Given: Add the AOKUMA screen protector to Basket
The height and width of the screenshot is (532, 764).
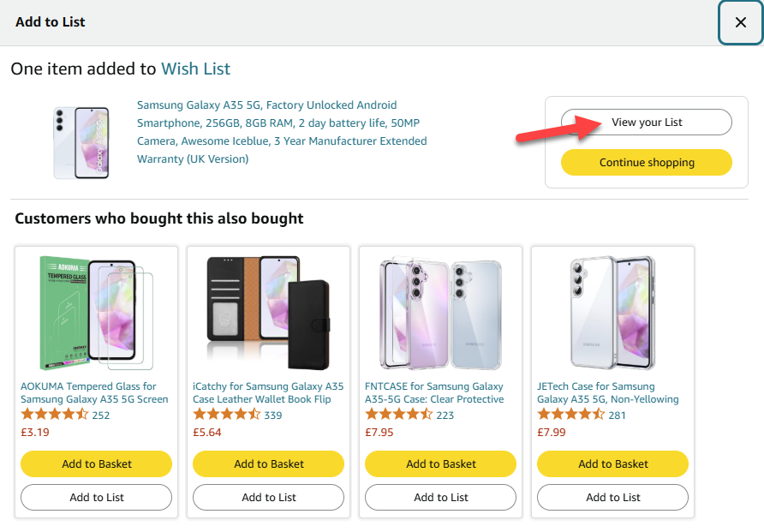Looking at the screenshot, I should pyautogui.click(x=96, y=463).
